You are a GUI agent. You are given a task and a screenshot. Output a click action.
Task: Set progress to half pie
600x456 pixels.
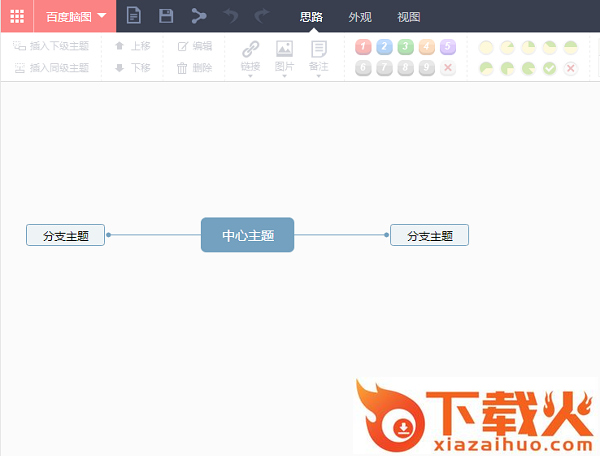[571, 47]
